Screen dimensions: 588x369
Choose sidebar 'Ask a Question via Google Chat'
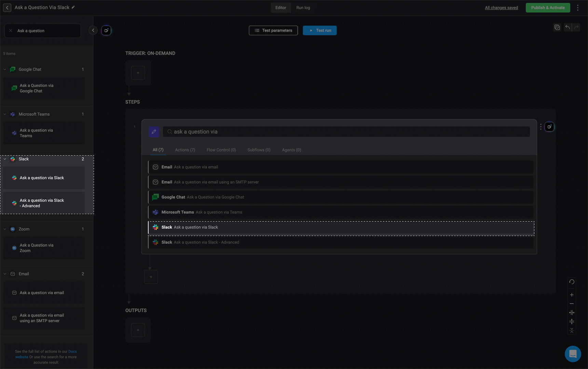[44, 88]
